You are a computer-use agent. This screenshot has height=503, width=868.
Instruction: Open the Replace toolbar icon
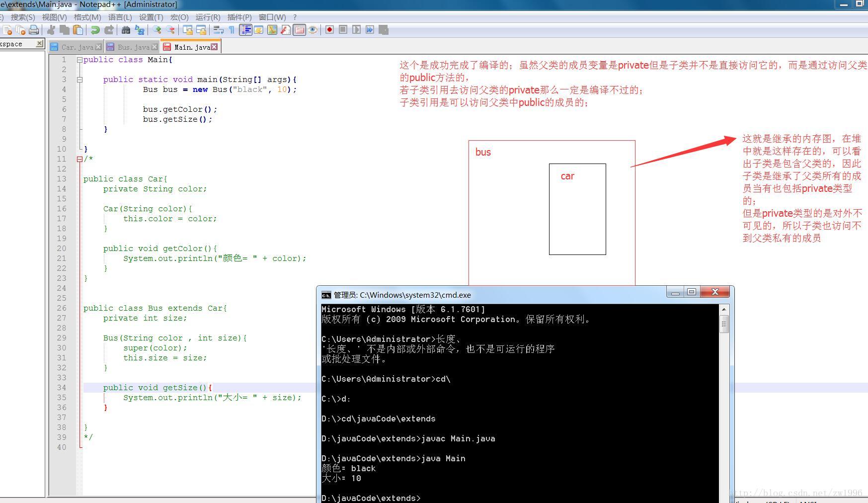pyautogui.click(x=140, y=30)
